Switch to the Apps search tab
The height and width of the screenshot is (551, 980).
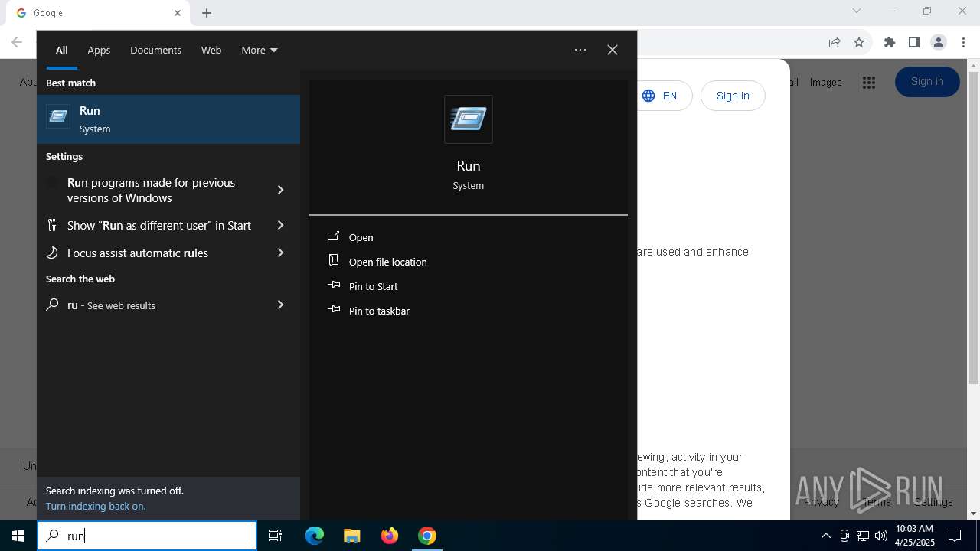(x=99, y=50)
